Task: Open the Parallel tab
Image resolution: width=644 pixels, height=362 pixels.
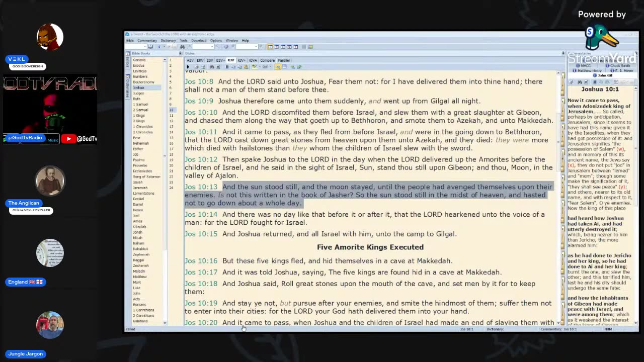Action: point(284,60)
